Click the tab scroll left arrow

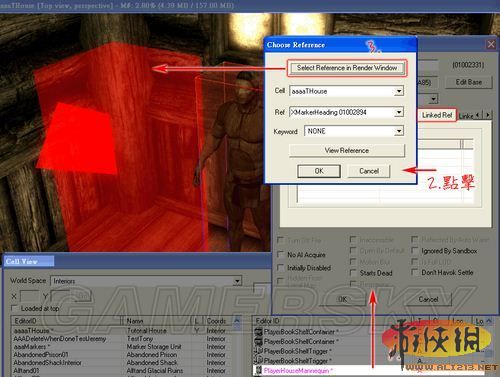point(478,115)
